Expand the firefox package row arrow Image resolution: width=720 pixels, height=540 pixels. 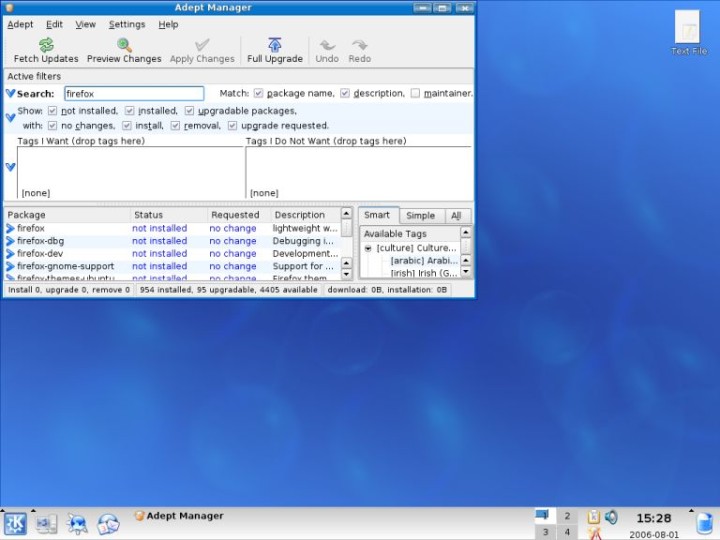[11, 228]
